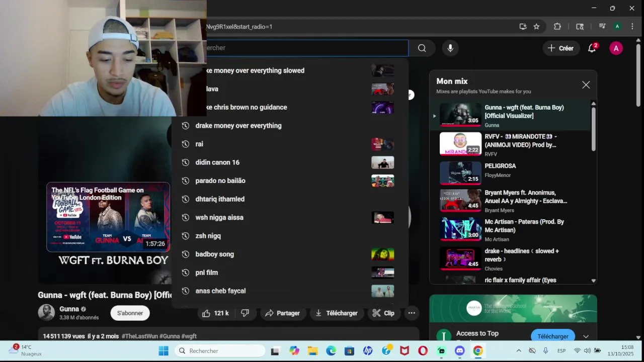Open Microsoft Store from the taskbar
Image resolution: width=644 pixels, height=362 pixels.
point(349,351)
